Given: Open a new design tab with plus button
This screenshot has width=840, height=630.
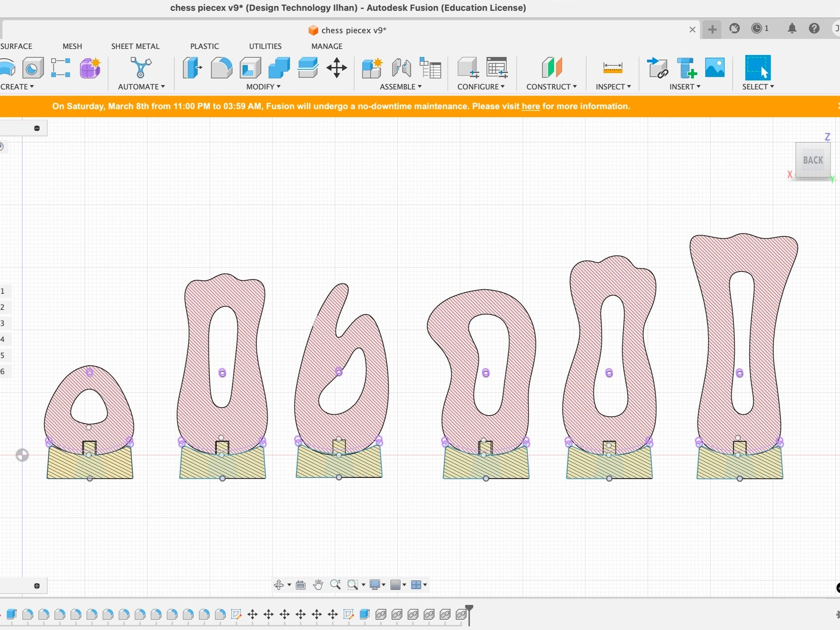Looking at the screenshot, I should (712, 29).
